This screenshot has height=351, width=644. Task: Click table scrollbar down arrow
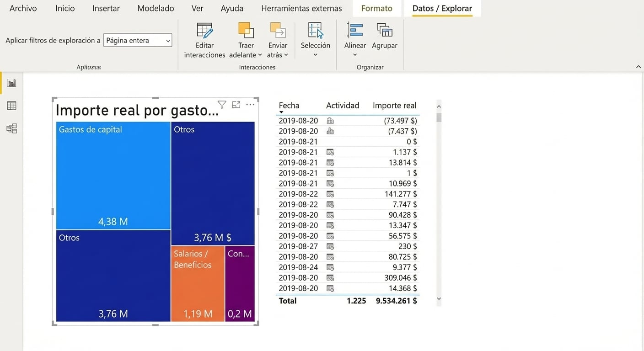(x=439, y=299)
